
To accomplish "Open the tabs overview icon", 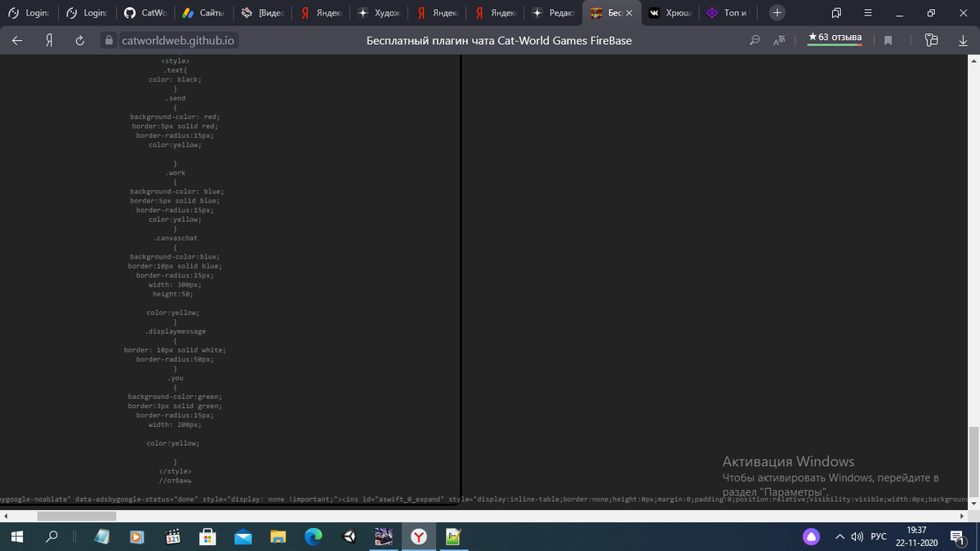I will tap(836, 13).
